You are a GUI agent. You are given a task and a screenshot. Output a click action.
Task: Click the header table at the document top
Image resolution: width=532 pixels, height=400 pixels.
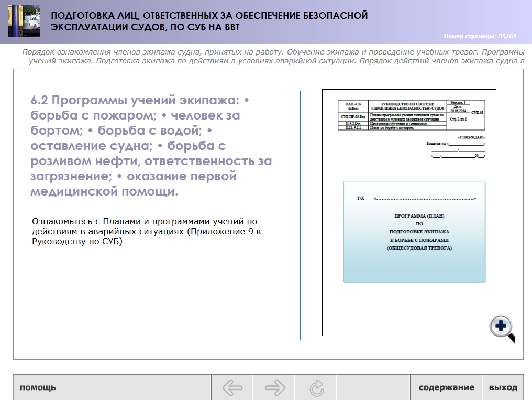coord(412,115)
